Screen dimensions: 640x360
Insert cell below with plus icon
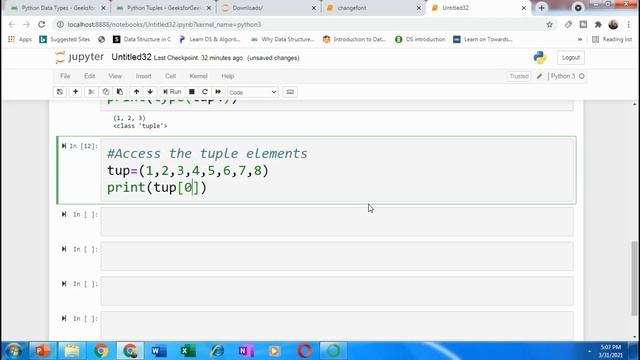coord(76,92)
